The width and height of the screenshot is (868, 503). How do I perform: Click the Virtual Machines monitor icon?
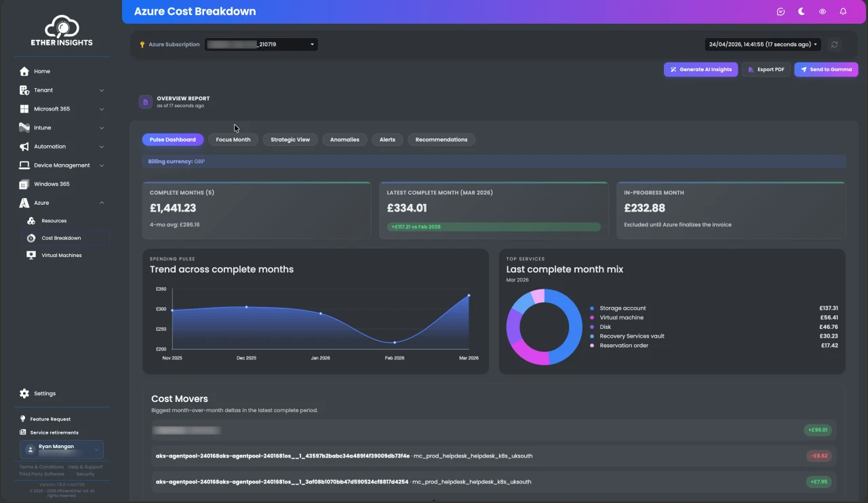31,256
